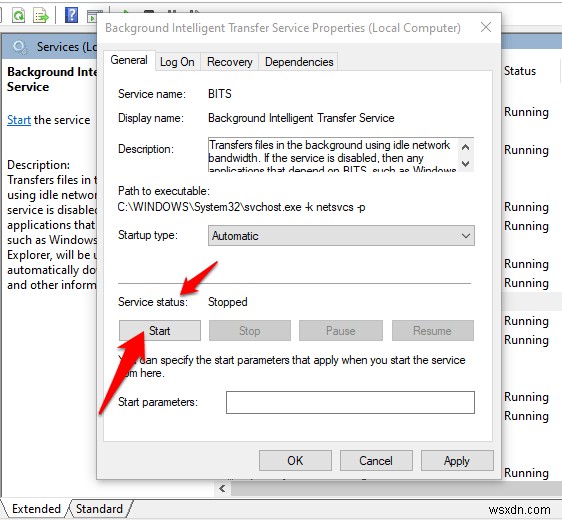Click the Refresh toolbar icon in Services
562x520 pixels.
coord(19,15)
